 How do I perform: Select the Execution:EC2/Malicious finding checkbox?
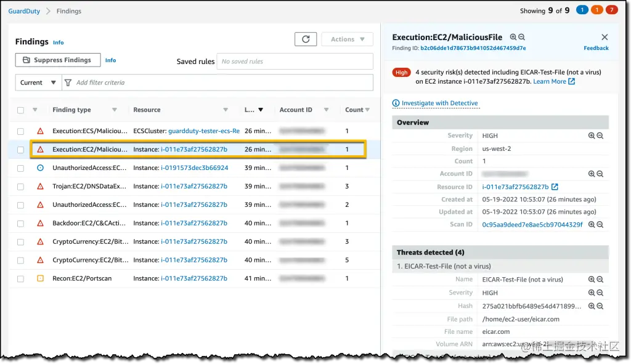click(20, 150)
